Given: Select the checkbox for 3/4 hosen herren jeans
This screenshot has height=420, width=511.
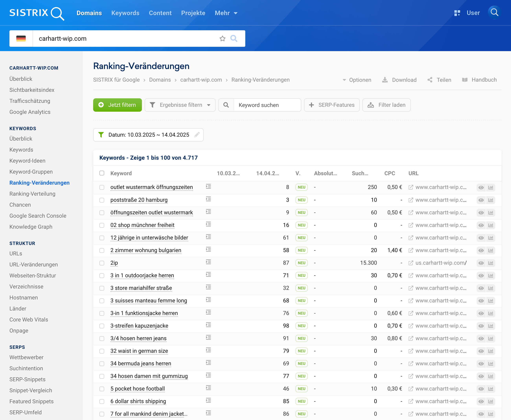Looking at the screenshot, I should (x=102, y=338).
